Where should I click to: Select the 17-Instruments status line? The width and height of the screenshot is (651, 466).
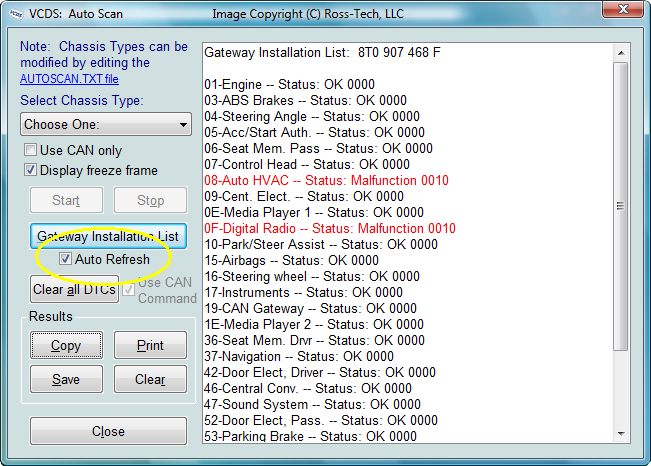pos(303,292)
